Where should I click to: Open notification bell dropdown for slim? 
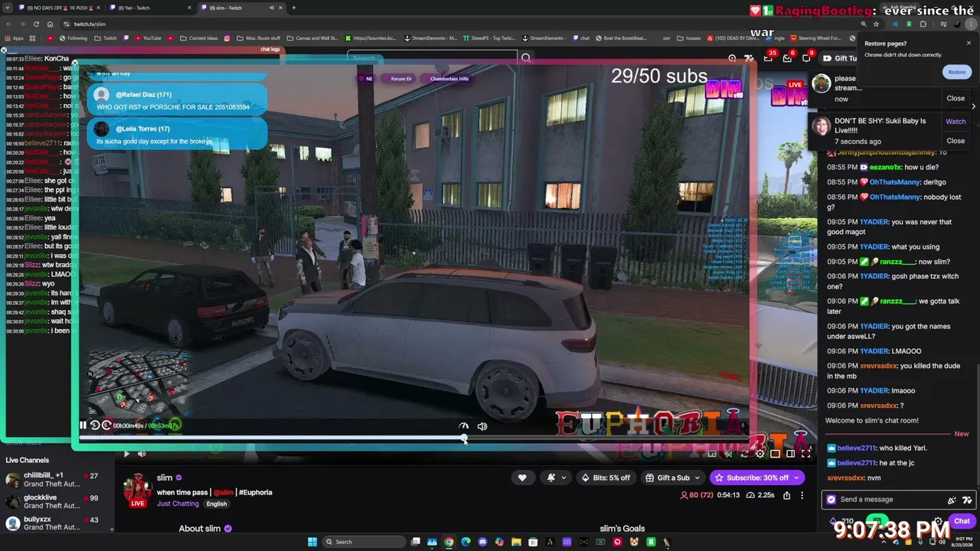[x=556, y=478]
